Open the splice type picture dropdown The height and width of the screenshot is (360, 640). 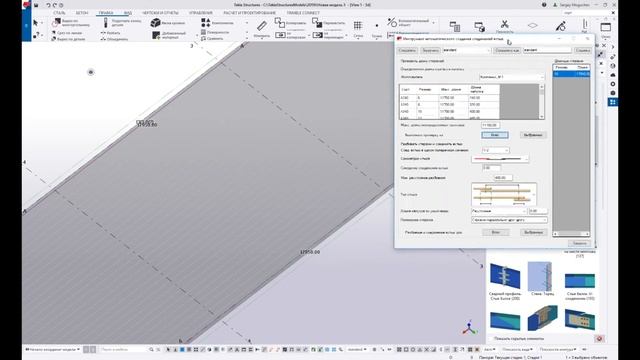[x=504, y=194]
